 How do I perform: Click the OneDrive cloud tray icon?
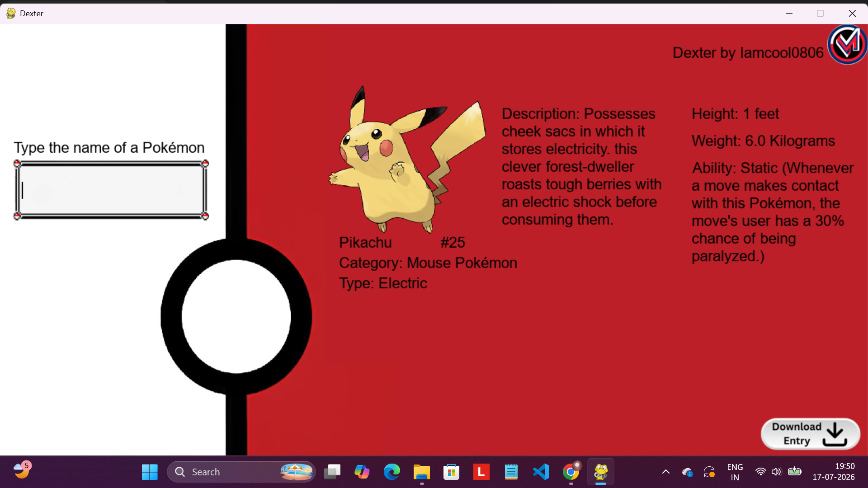(x=687, y=472)
